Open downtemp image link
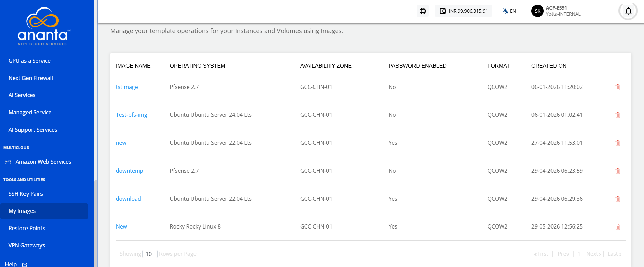Viewport: 644px width, 267px height. [x=130, y=171]
